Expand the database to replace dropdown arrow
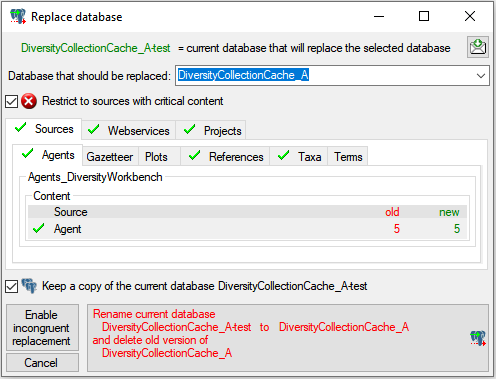Screen dimensions: 496x379 [480, 76]
